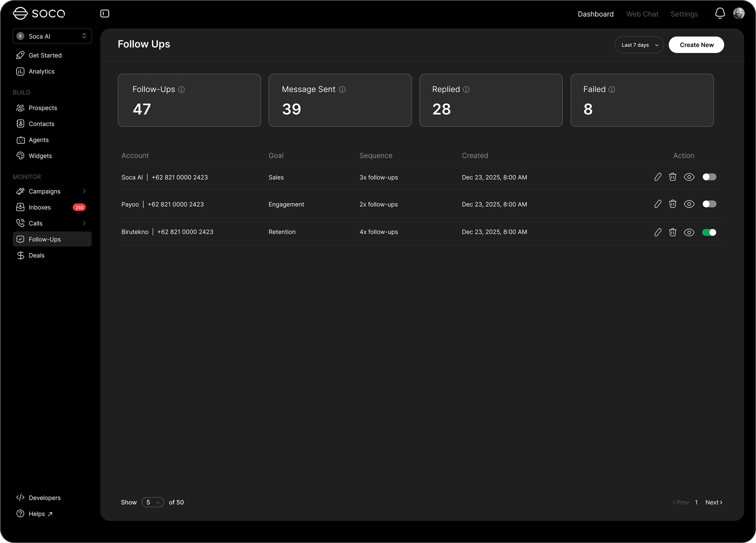Click the Create New button
Image resolution: width=756 pixels, height=543 pixels.
[696, 45]
